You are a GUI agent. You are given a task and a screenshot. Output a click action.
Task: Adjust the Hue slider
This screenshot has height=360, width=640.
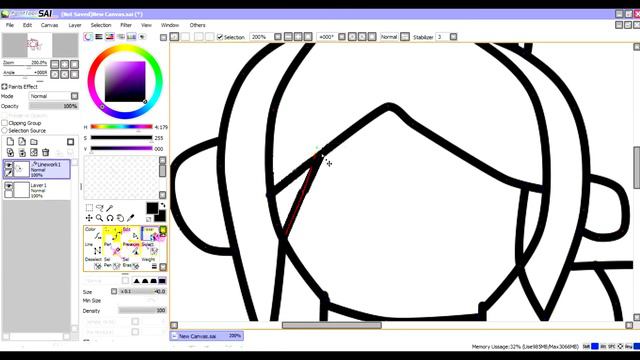(x=121, y=127)
